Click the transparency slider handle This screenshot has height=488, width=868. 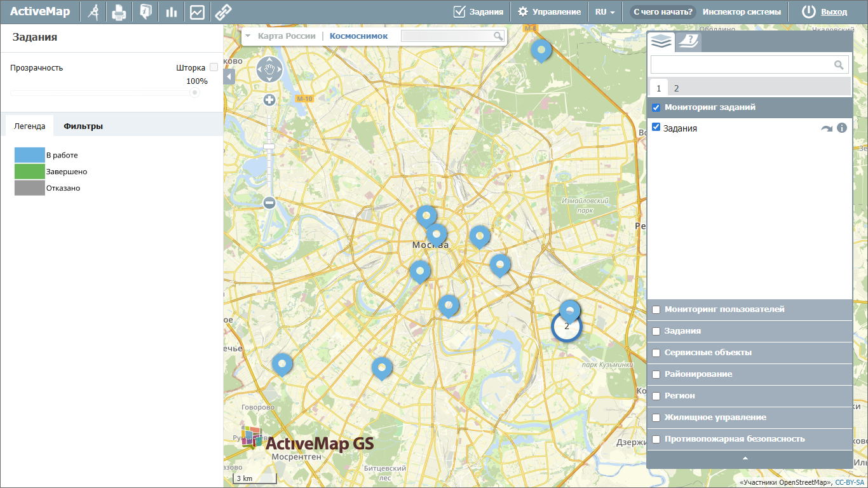194,93
